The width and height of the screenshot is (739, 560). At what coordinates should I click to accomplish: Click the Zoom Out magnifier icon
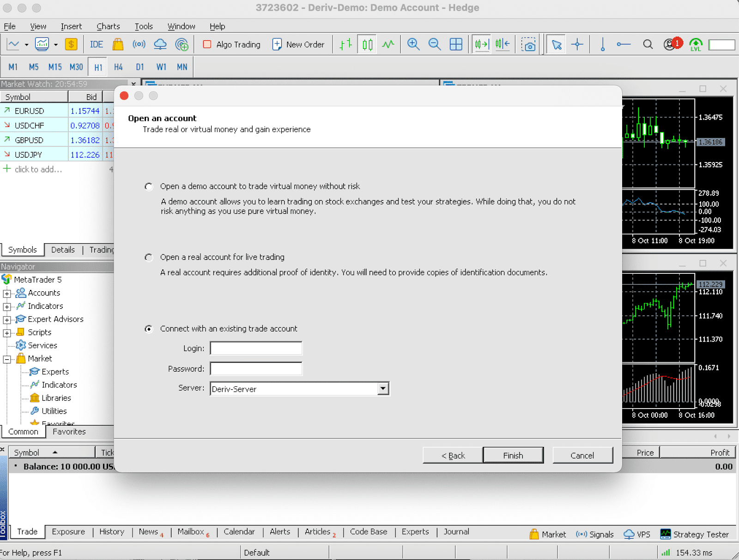click(x=434, y=44)
